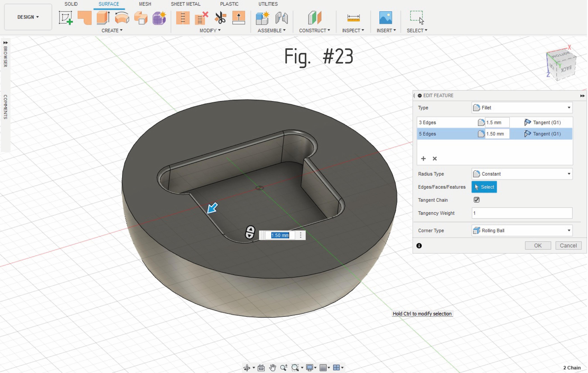Switch to the MESH tab
This screenshot has width=588, height=373.
(x=145, y=4)
